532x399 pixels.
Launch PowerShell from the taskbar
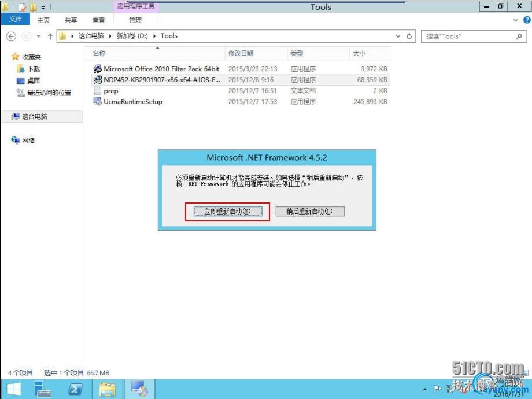[x=75, y=389]
